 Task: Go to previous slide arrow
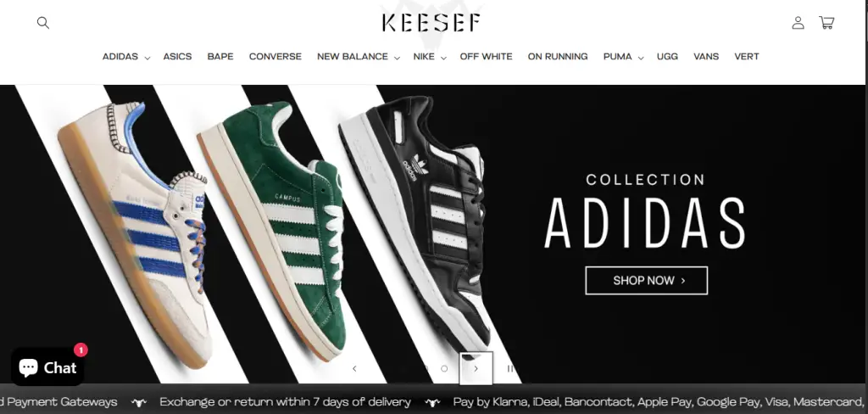[x=354, y=368]
